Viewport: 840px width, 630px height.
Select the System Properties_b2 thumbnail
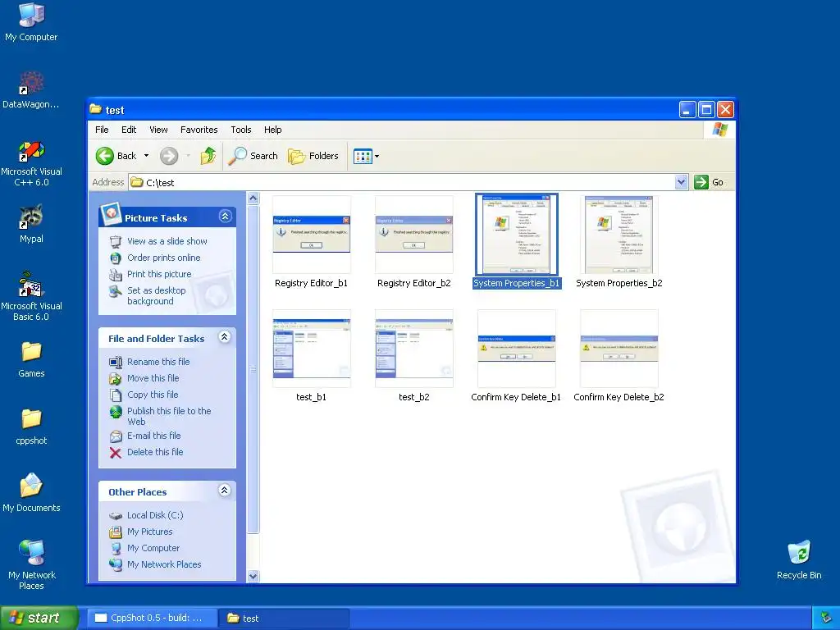(x=619, y=235)
